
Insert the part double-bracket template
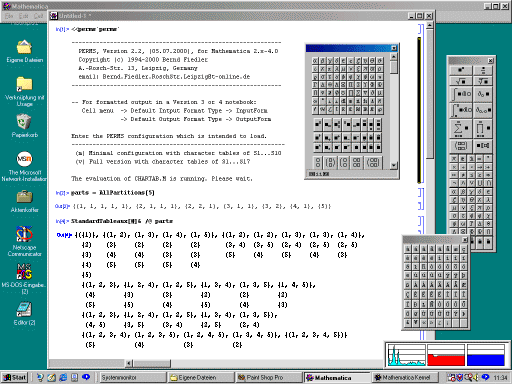point(483,146)
